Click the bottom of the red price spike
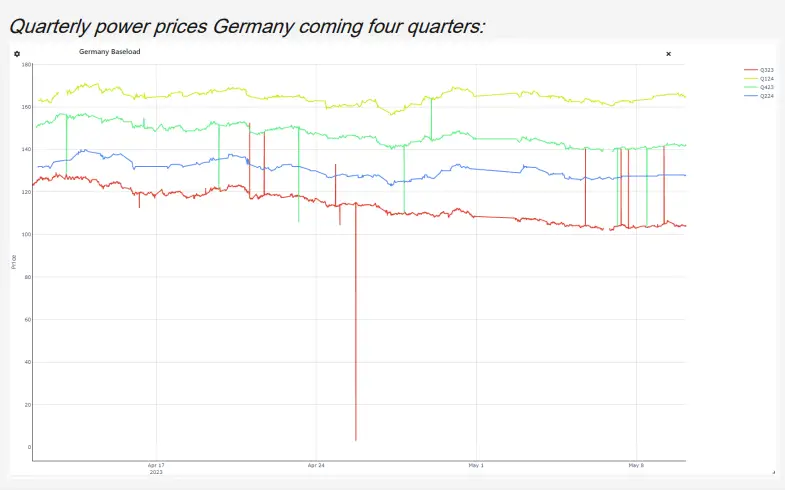 click(355, 439)
